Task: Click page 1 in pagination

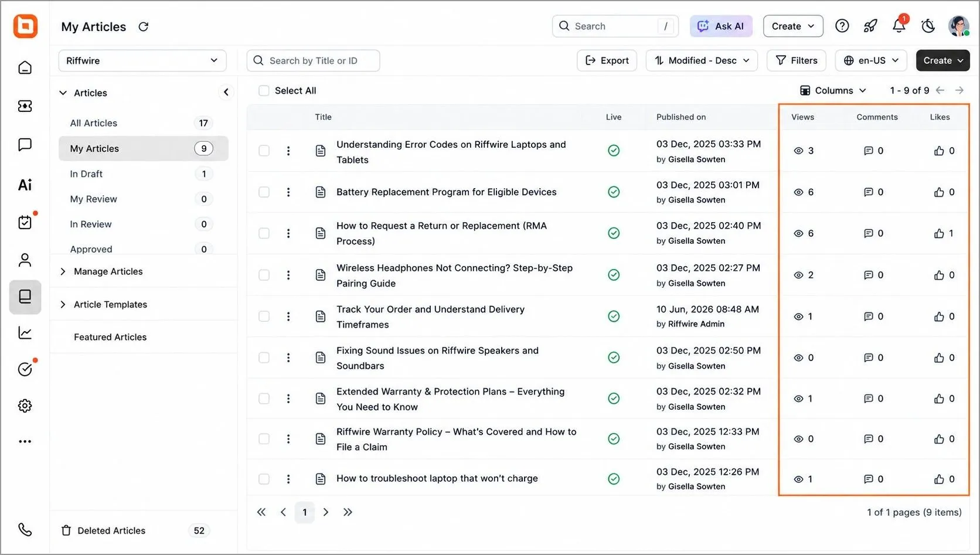Action: tap(305, 512)
